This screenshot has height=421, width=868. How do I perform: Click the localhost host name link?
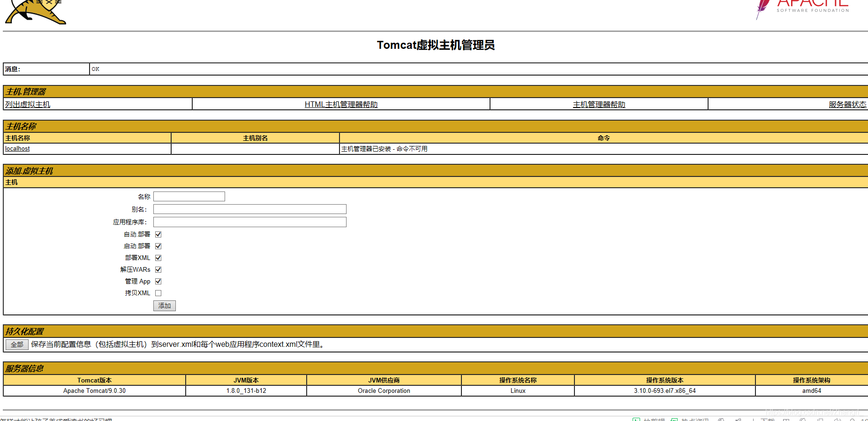pyautogui.click(x=17, y=149)
